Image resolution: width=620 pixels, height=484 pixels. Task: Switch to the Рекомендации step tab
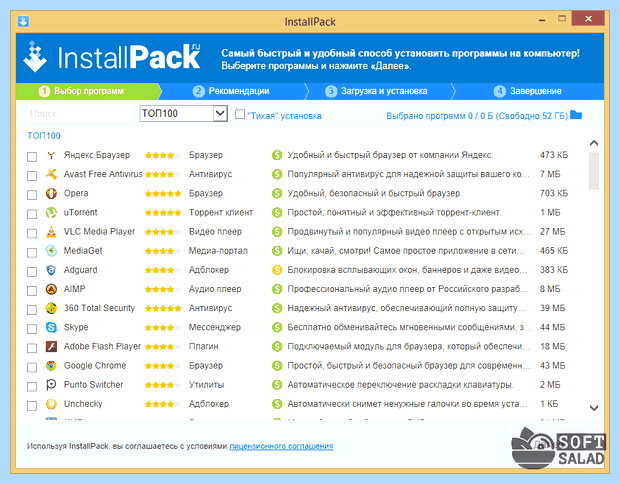click(x=231, y=91)
